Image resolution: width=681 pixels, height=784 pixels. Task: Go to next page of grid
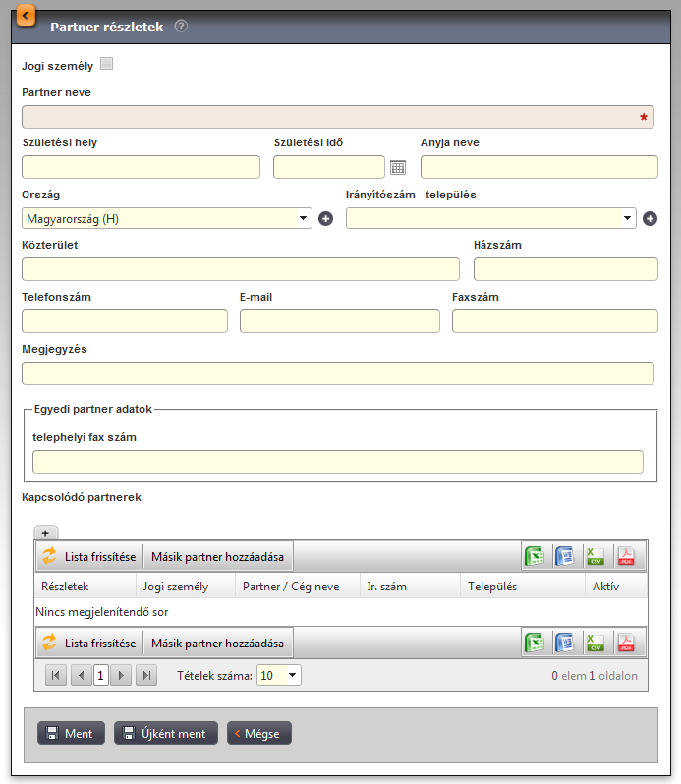coord(121,676)
